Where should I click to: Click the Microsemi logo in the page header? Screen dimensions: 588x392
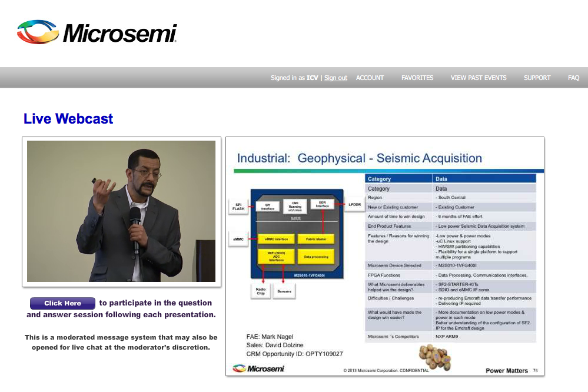pyautogui.click(x=97, y=32)
